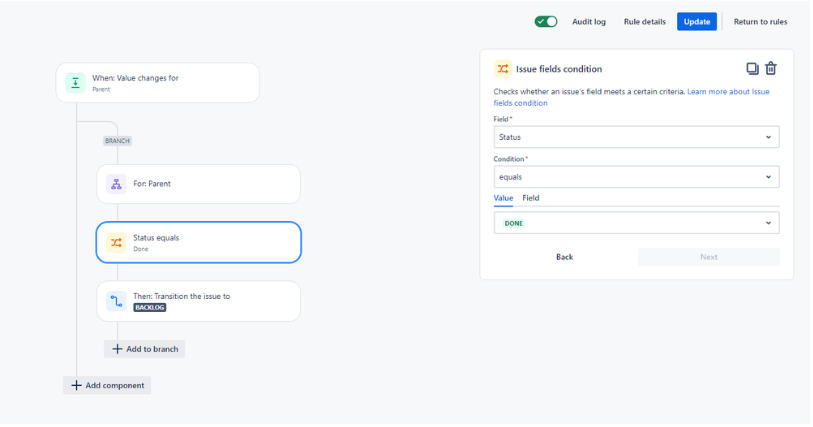Click the blue Update button
813x427 pixels.
(696, 22)
